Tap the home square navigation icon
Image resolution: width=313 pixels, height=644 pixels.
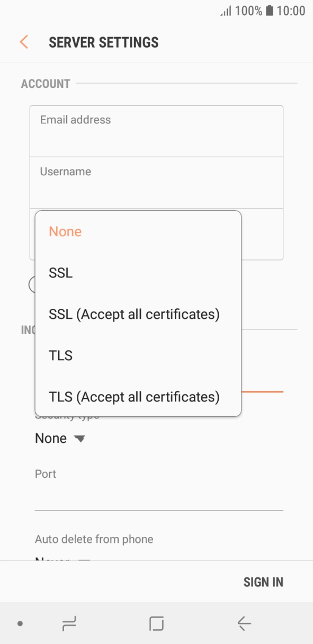click(156, 624)
